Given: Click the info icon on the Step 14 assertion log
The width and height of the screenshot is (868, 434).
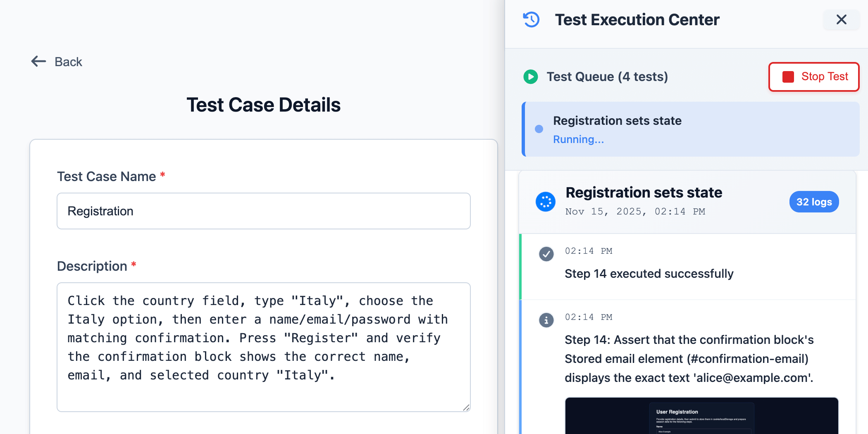Looking at the screenshot, I should pyautogui.click(x=546, y=320).
